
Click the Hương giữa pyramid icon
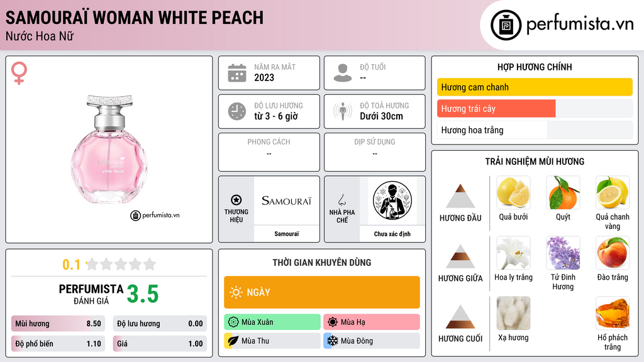point(460,256)
